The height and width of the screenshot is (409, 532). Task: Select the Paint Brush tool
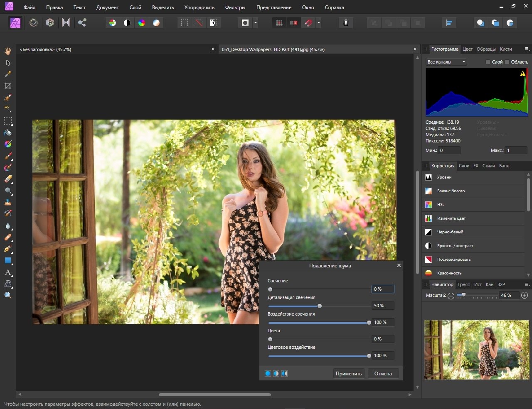(8, 156)
